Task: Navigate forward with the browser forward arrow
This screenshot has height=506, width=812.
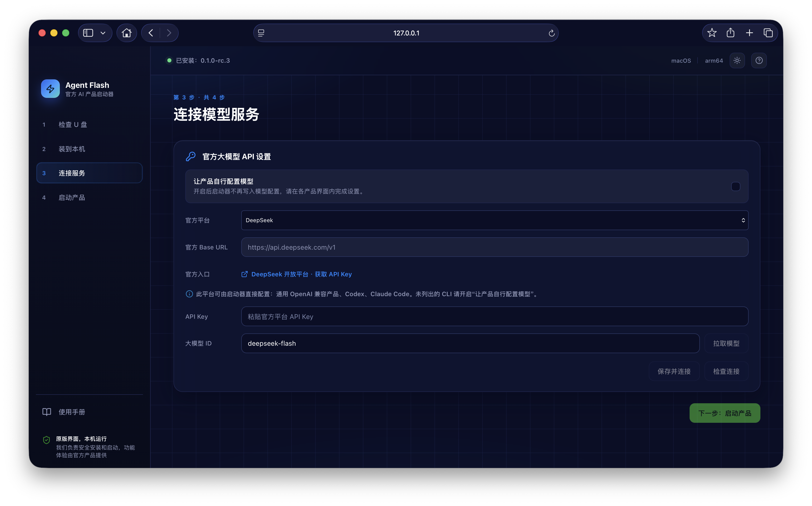Action: pyautogui.click(x=169, y=33)
